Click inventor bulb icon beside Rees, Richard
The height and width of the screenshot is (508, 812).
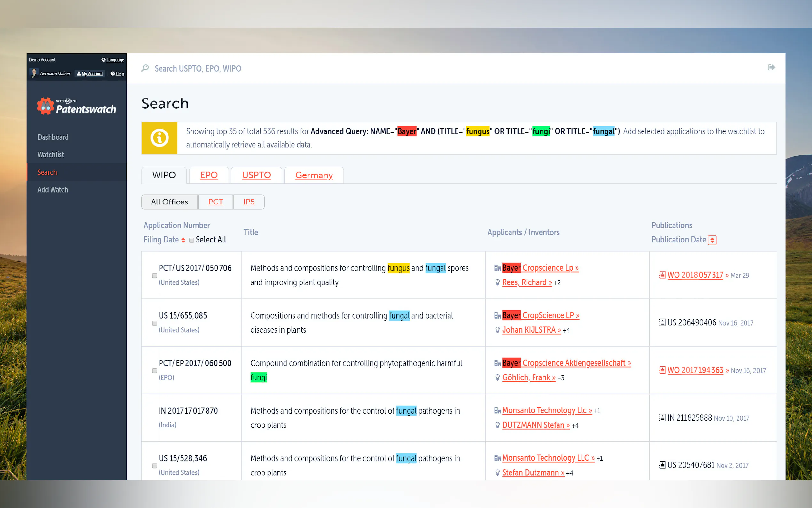point(497,282)
